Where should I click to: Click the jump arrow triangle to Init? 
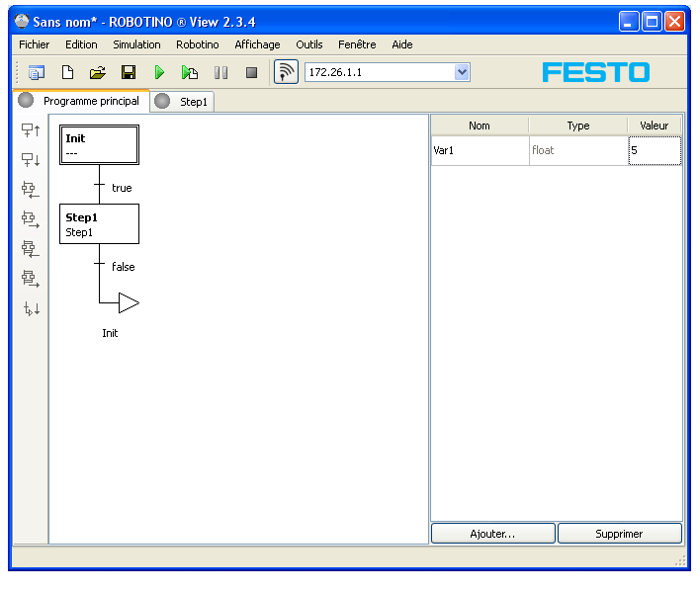(129, 302)
